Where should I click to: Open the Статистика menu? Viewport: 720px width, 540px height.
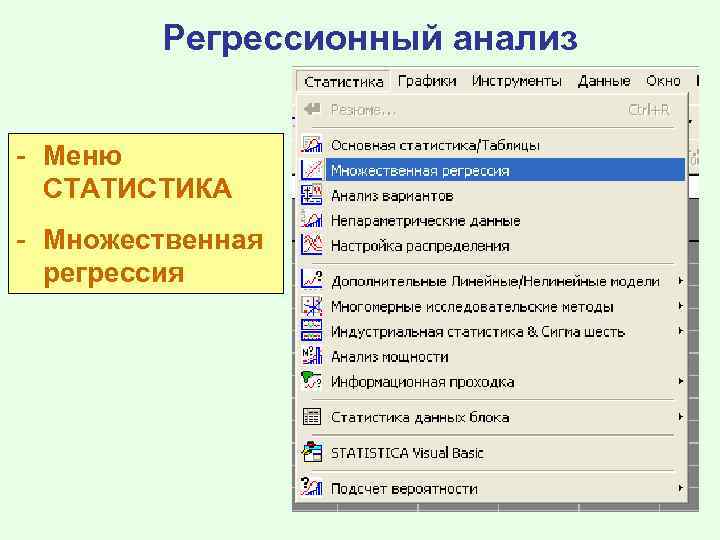pyautogui.click(x=343, y=82)
